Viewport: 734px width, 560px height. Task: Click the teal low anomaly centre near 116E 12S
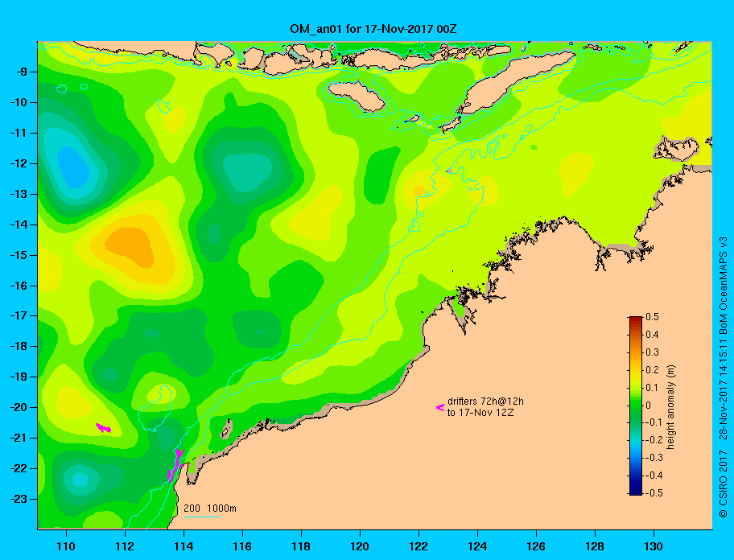pyautogui.click(x=247, y=172)
